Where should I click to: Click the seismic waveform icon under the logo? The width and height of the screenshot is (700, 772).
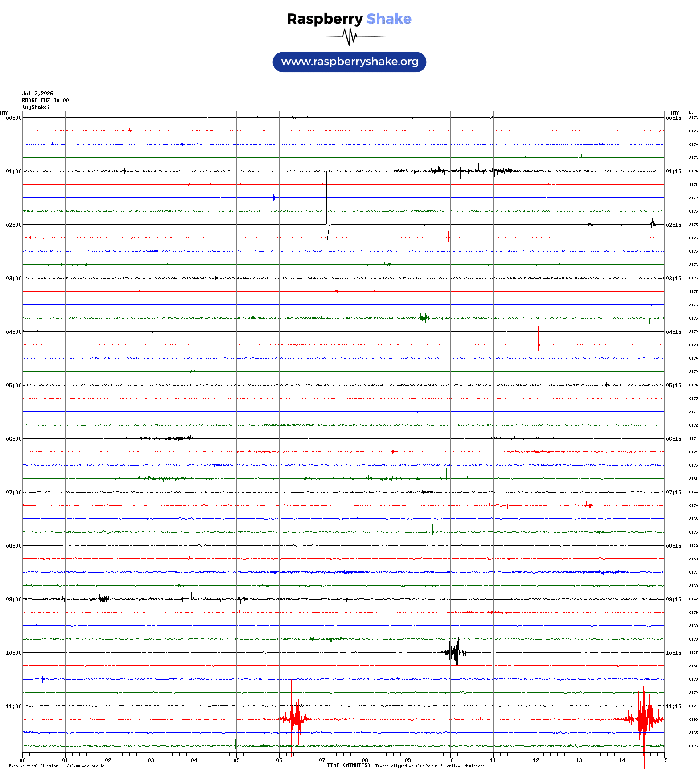349,37
